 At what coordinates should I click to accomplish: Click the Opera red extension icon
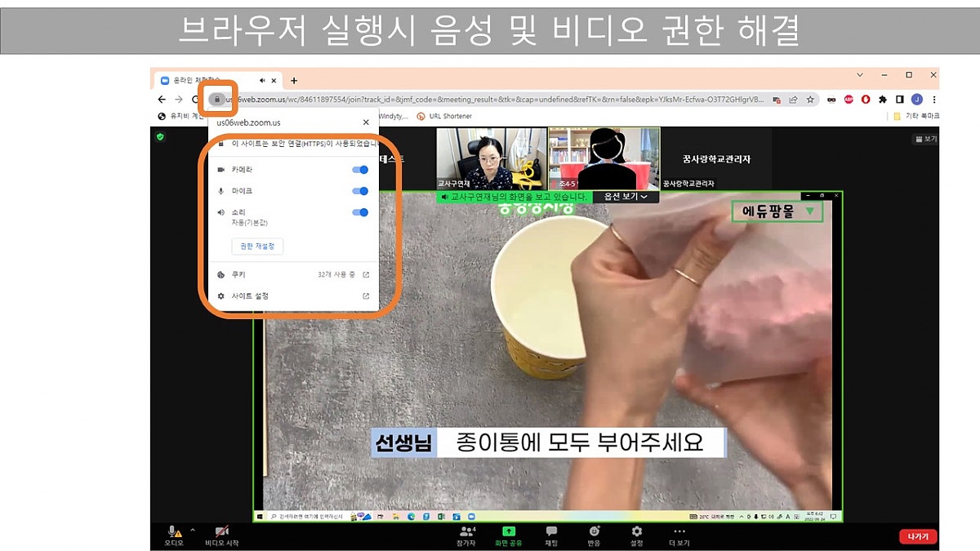coord(866,100)
